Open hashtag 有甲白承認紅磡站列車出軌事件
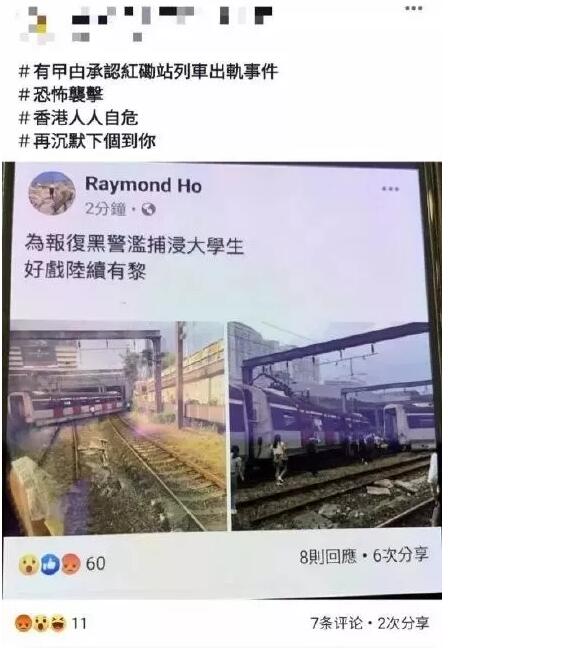This screenshot has width=563, height=652. click(148, 72)
